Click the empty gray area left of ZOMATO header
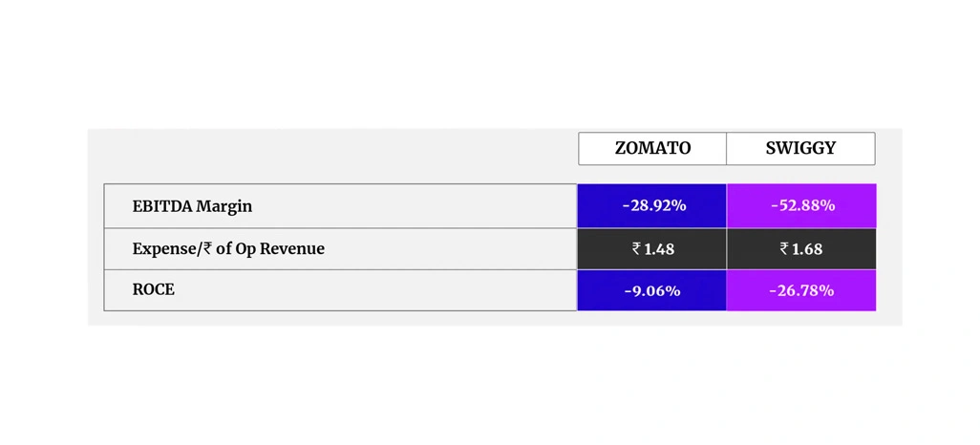Screen dimensions: 980x445 click(334, 149)
